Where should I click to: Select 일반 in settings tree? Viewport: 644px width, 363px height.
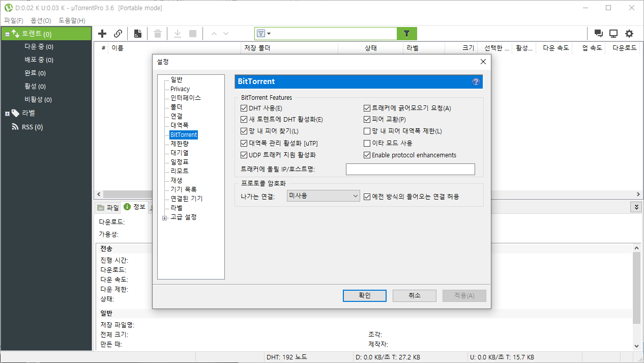pos(177,79)
